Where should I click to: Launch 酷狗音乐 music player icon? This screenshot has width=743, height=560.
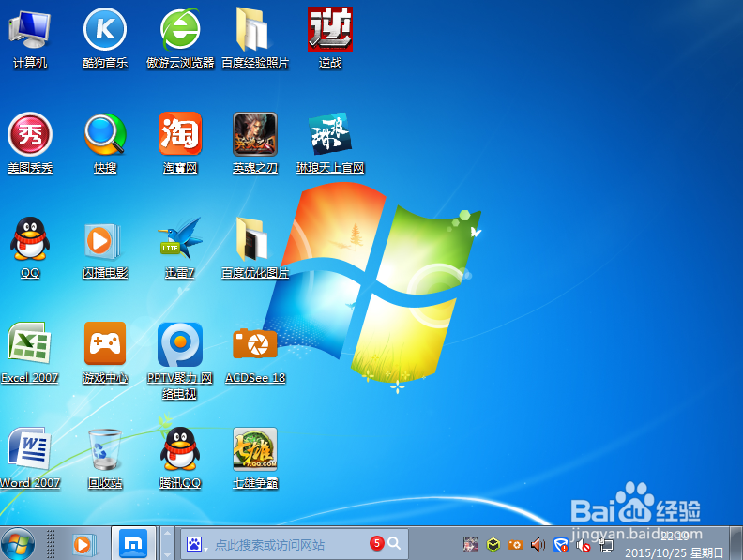105,29
